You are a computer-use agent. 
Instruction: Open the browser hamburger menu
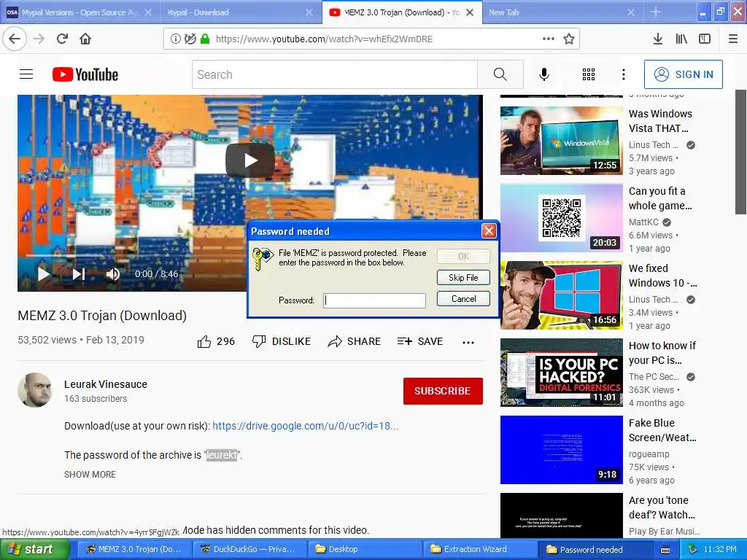pos(733,39)
